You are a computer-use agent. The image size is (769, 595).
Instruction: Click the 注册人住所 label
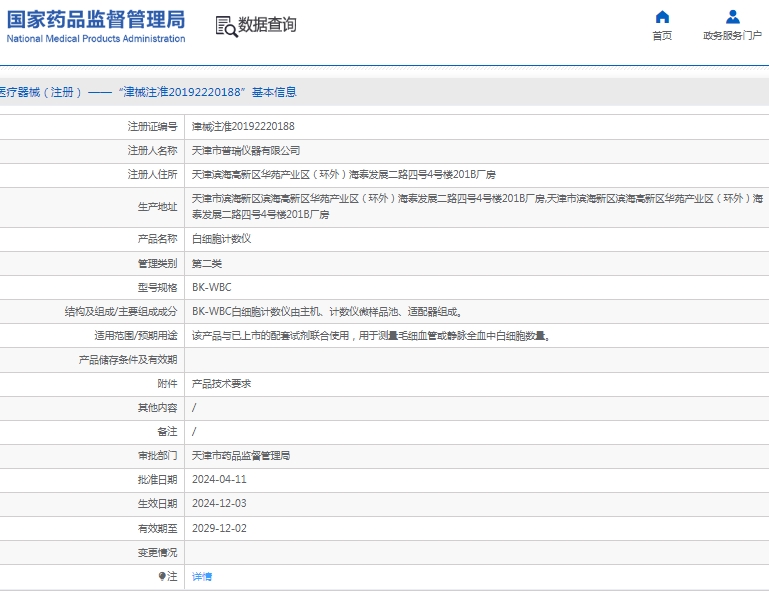(153, 175)
